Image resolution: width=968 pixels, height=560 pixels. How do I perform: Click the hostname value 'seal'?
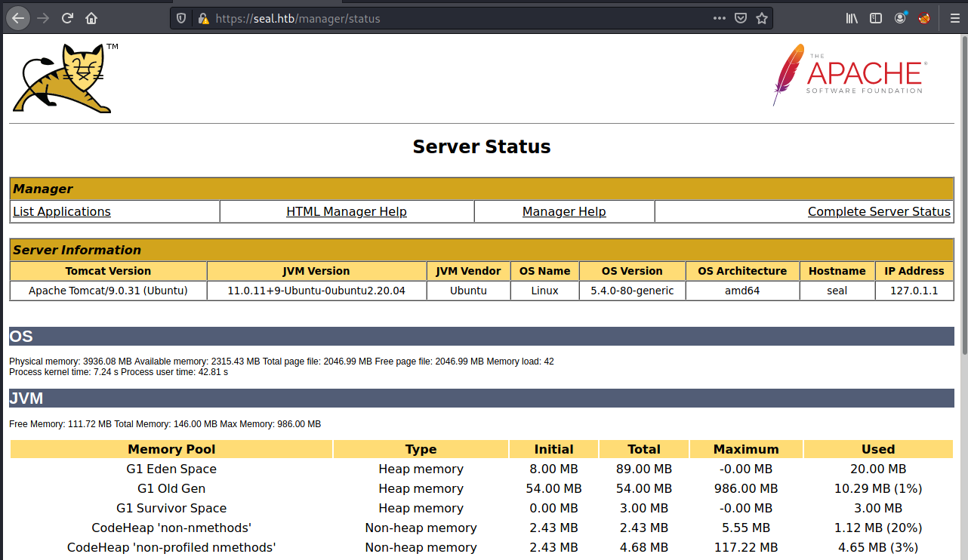[837, 290]
